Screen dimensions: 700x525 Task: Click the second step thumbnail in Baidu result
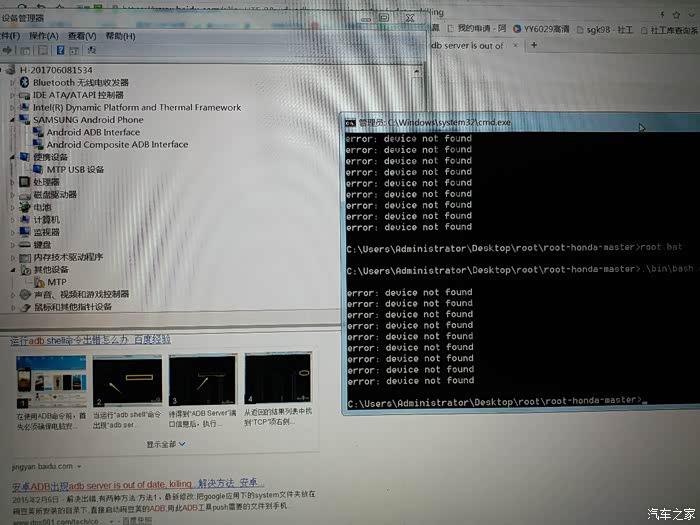pos(126,380)
